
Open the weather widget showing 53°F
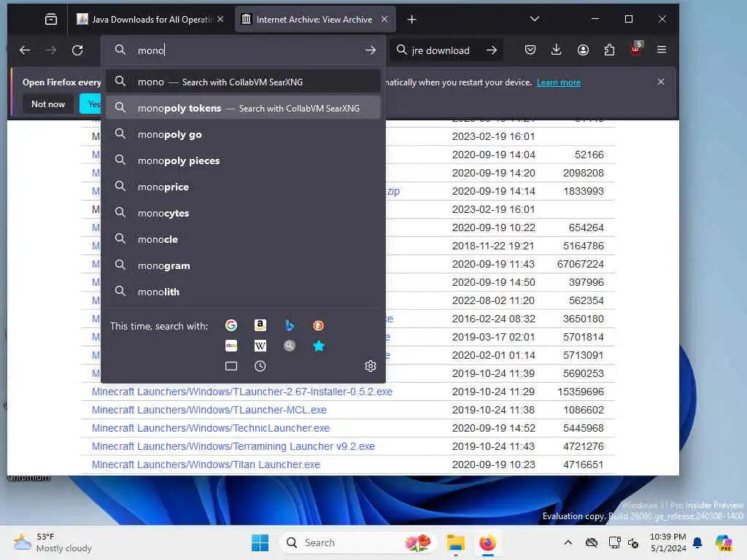pyautogui.click(x=53, y=542)
